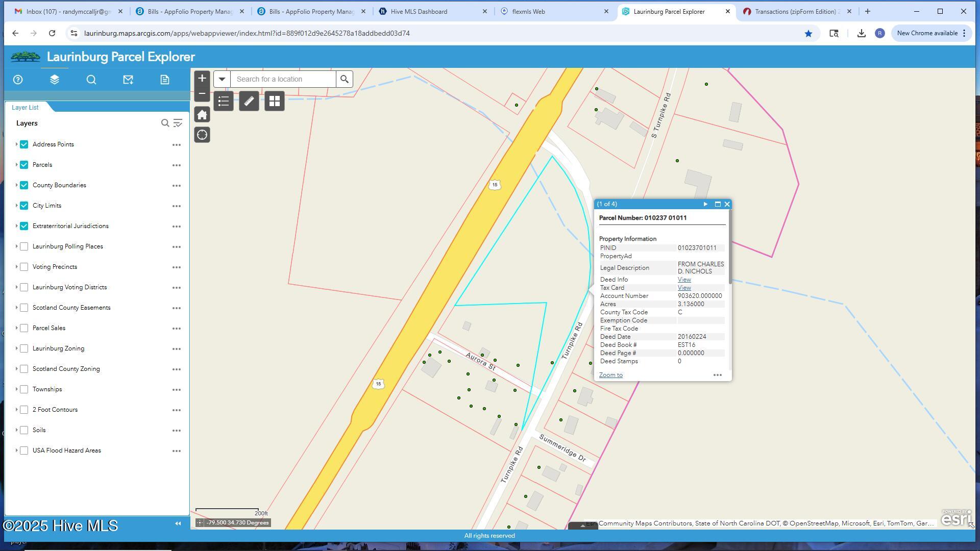Click the Search for a location field

[x=283, y=79]
